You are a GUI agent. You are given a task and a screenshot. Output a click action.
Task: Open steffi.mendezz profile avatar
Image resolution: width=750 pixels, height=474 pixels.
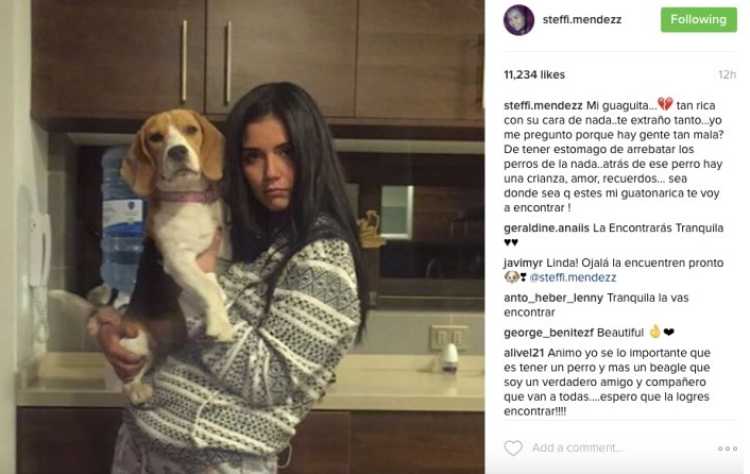coord(518,20)
